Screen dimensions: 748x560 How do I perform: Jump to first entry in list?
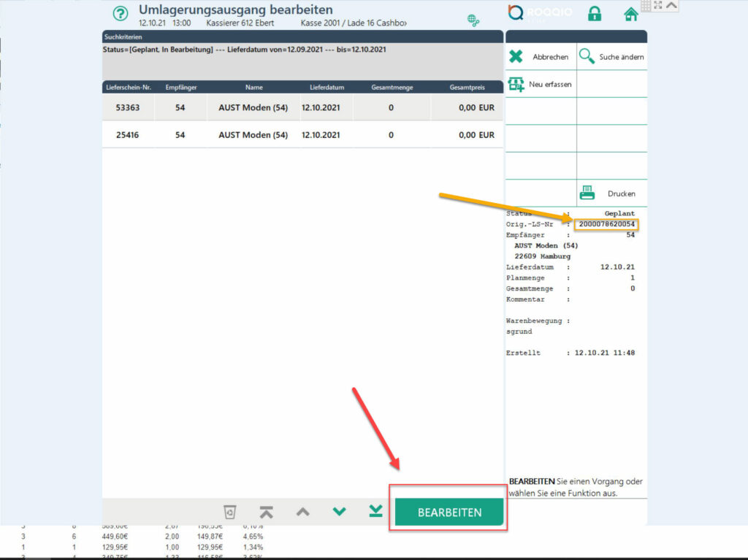[266, 512]
